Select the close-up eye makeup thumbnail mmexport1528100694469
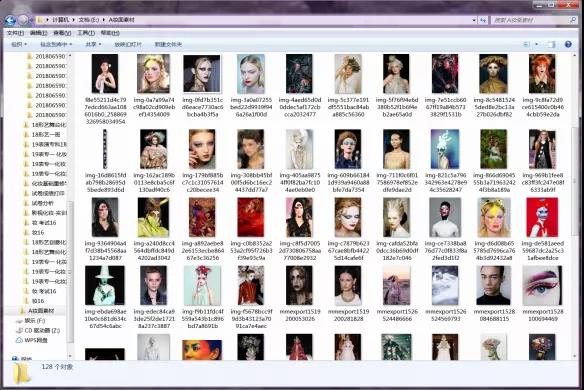This screenshot has width=584, height=390. click(542, 294)
